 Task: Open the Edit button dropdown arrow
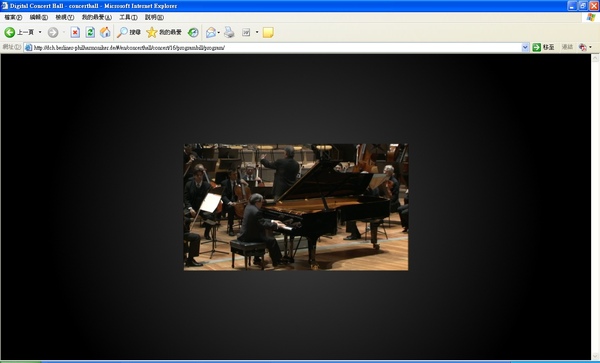257,33
